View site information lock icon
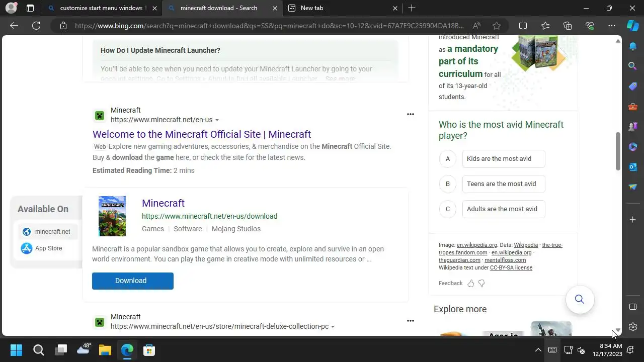The width and height of the screenshot is (644, 362). [x=63, y=26]
